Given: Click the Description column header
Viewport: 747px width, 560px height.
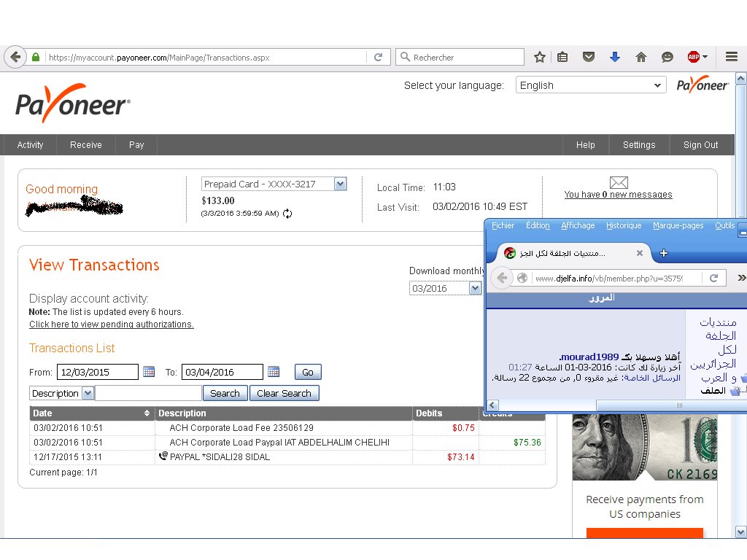Looking at the screenshot, I should pyautogui.click(x=284, y=413).
